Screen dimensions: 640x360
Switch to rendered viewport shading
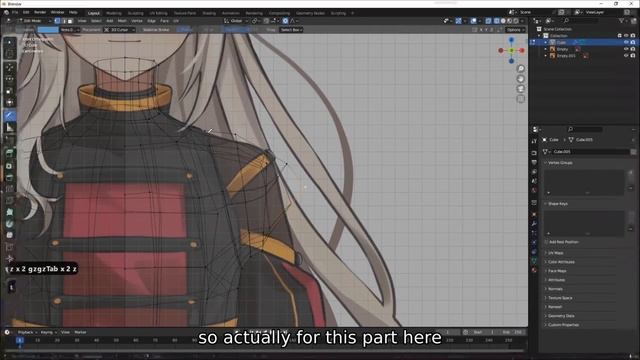(516, 21)
